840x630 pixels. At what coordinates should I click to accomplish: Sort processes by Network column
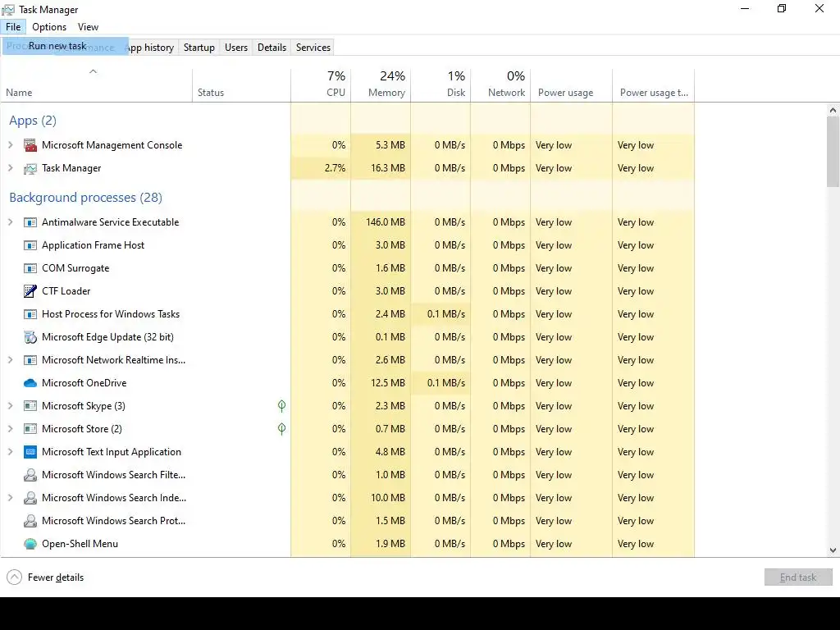tap(501, 85)
